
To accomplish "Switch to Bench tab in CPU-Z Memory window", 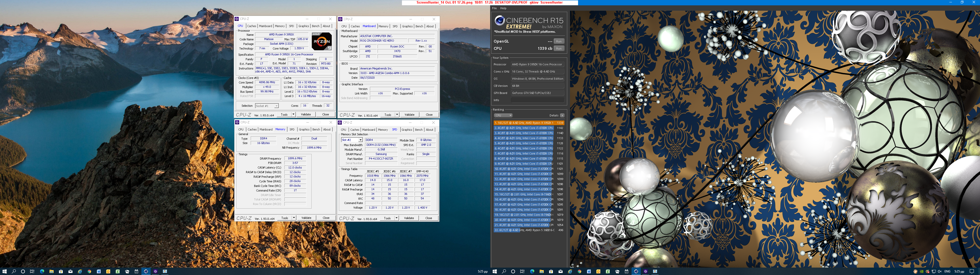I will 316,130.
